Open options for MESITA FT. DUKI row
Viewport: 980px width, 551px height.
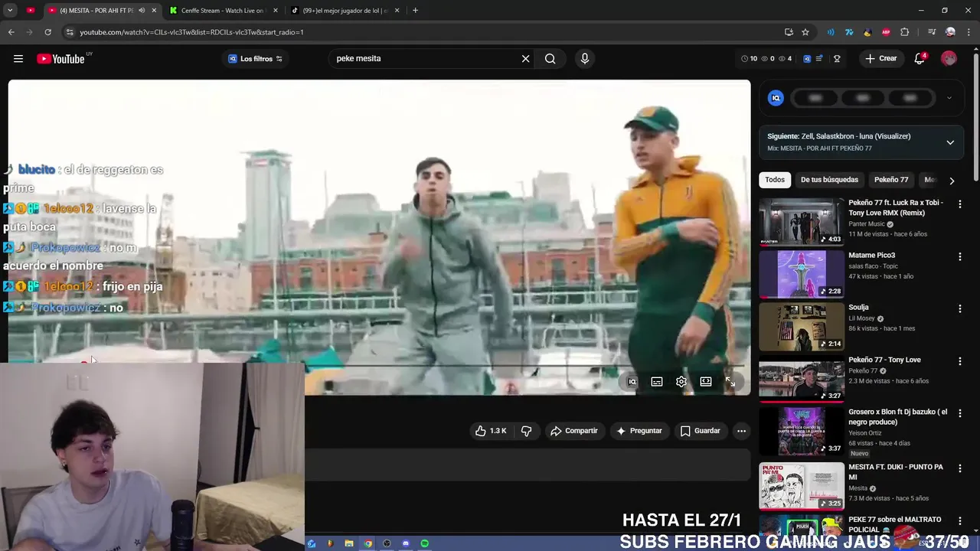pyautogui.click(x=959, y=468)
